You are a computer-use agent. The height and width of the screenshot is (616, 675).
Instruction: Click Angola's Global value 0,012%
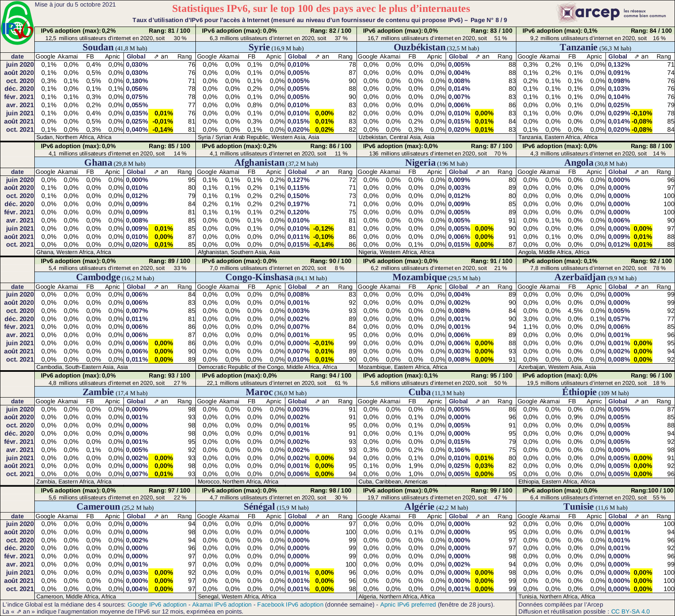(x=619, y=245)
